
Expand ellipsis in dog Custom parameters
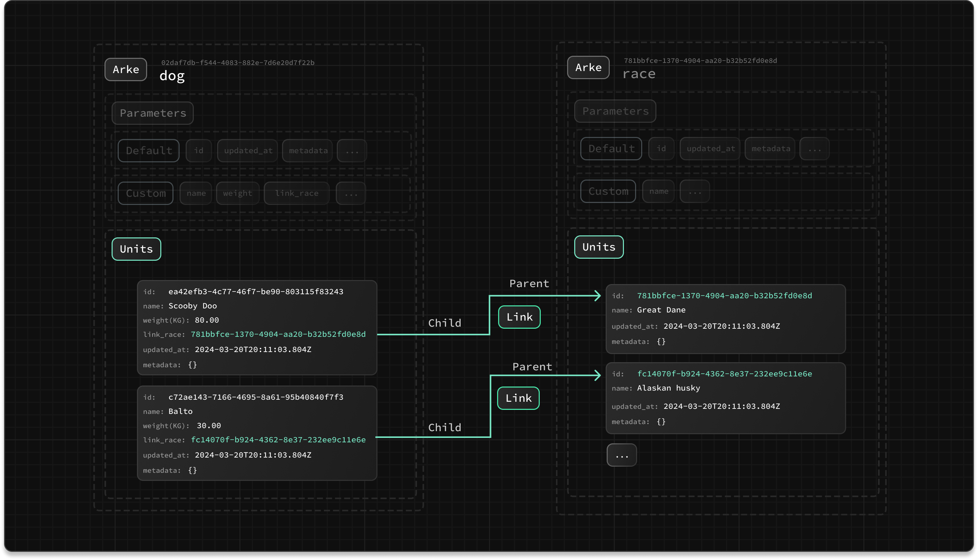coord(350,193)
